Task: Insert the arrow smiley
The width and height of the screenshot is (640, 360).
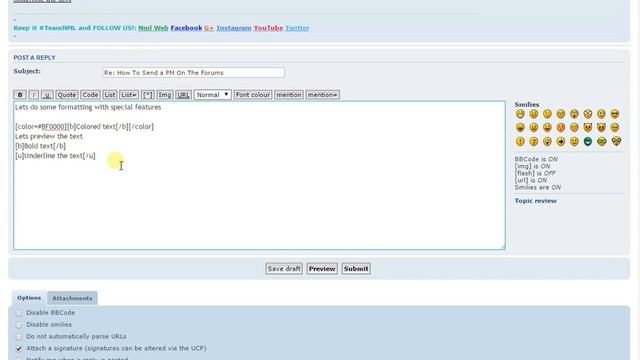Action: pyautogui.click(x=561, y=142)
